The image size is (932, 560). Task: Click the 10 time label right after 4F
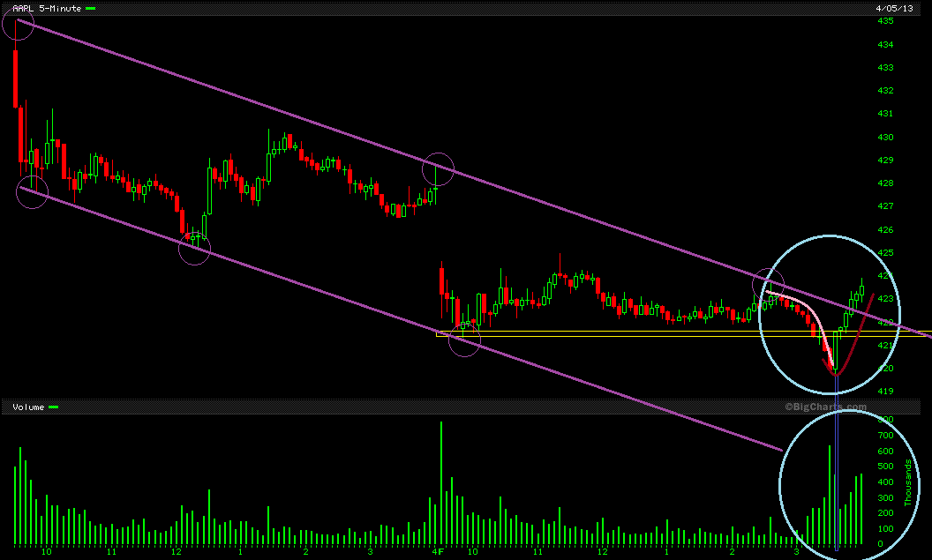(472, 552)
